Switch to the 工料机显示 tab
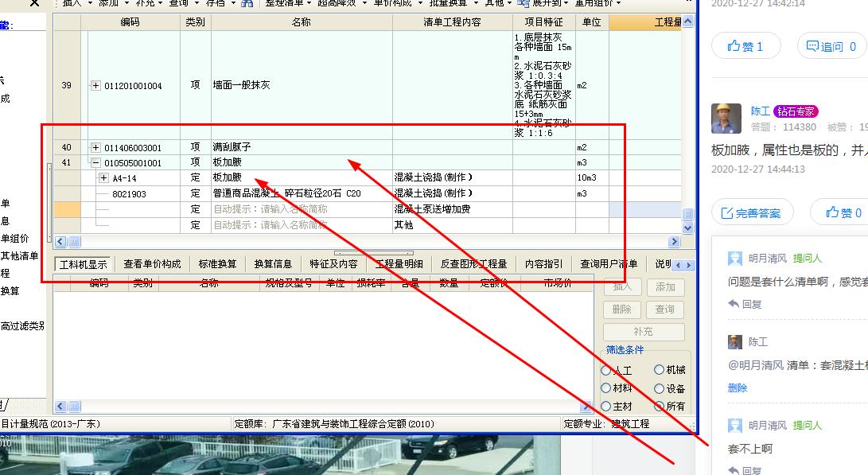The width and height of the screenshot is (868, 475). pyautogui.click(x=83, y=265)
